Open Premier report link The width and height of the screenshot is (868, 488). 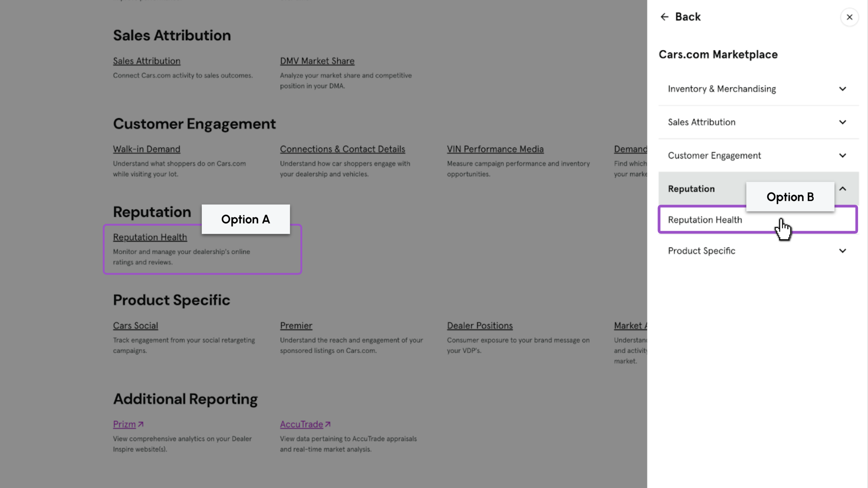click(296, 326)
